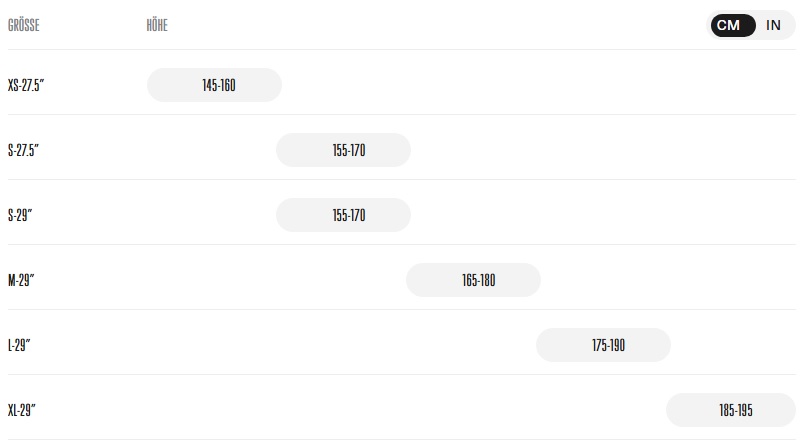802x446 pixels.
Task: Click the 145-160 height range pill
Action: point(215,85)
